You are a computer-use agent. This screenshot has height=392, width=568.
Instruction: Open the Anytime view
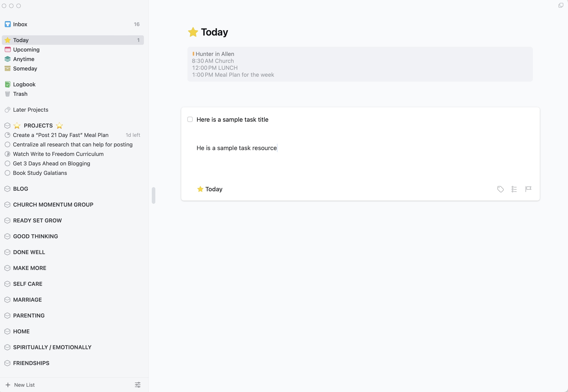click(x=73, y=59)
